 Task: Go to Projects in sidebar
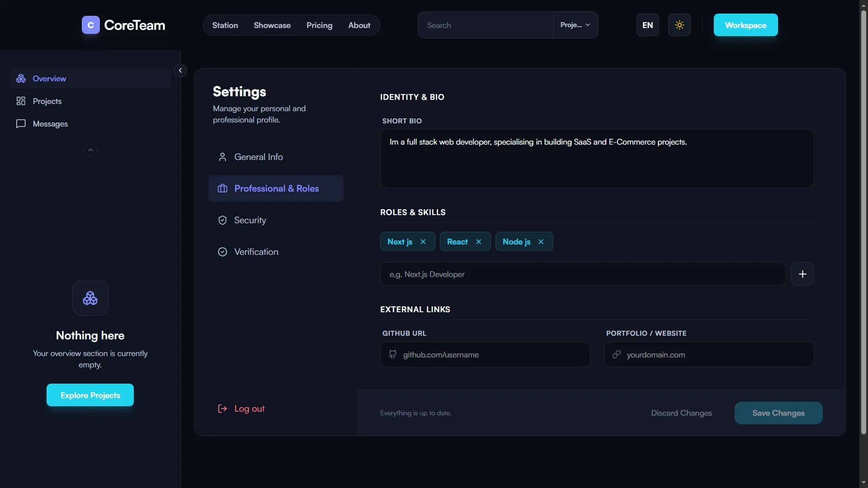[90, 101]
